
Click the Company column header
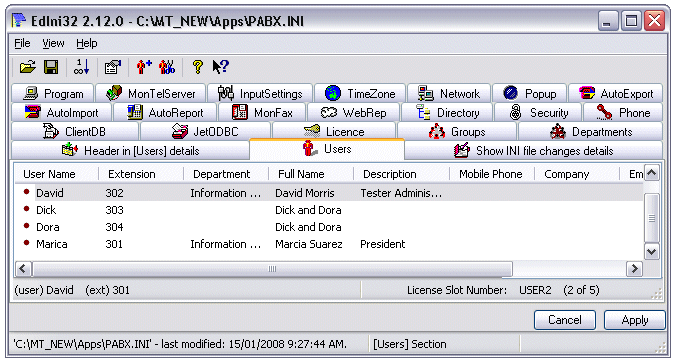(577, 174)
